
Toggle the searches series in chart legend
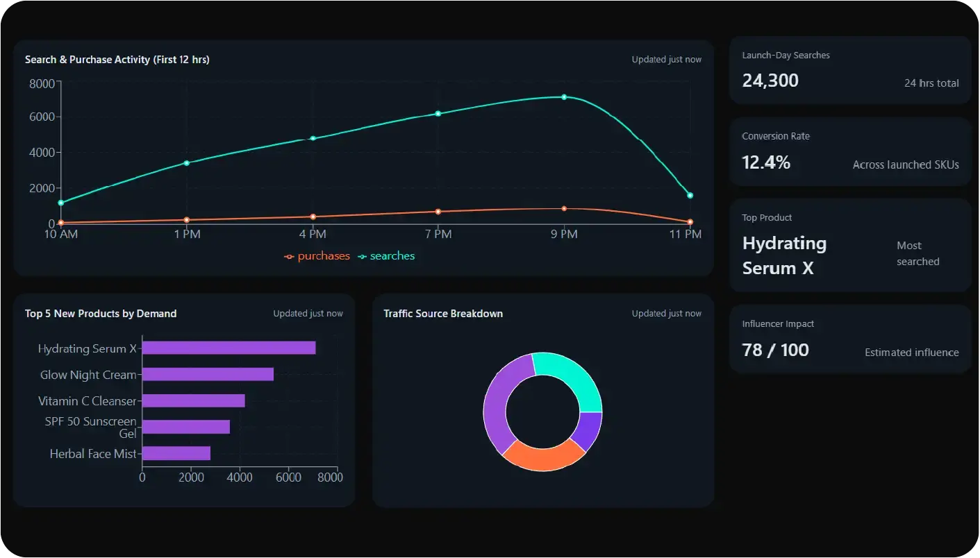pos(386,256)
